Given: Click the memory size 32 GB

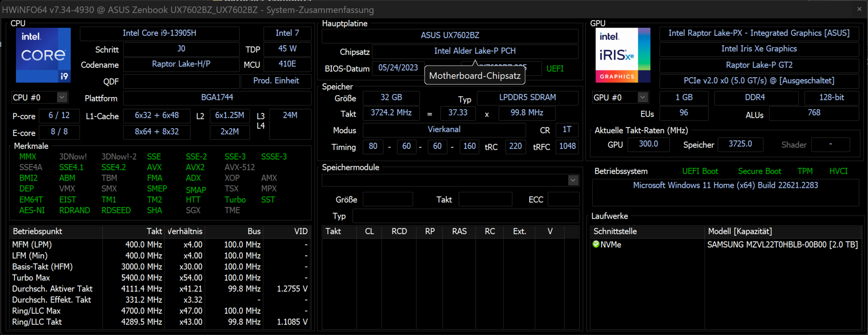Looking at the screenshot, I should tap(392, 98).
